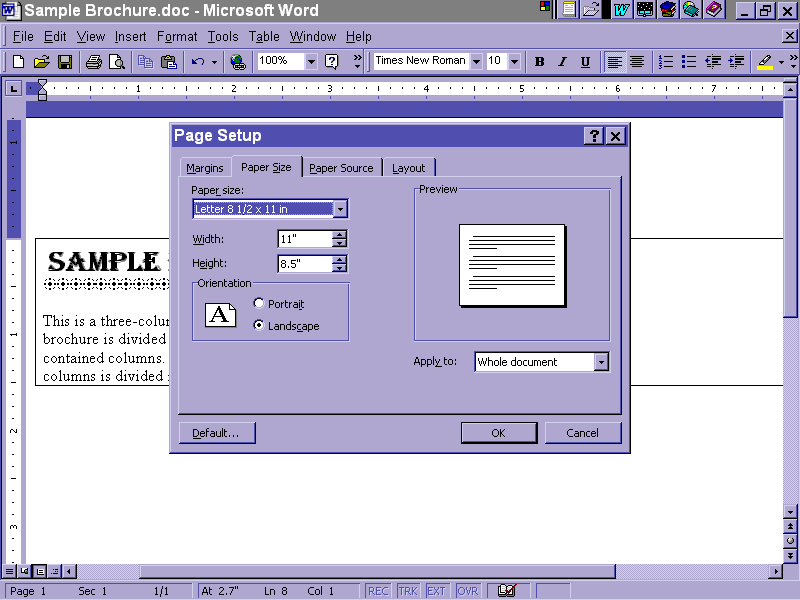This screenshot has width=800, height=600.
Task: Switch to the Margins tab
Action: (x=205, y=168)
